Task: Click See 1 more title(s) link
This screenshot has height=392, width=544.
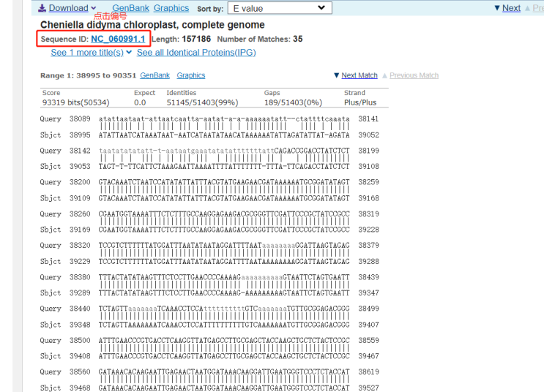Action: pos(87,53)
